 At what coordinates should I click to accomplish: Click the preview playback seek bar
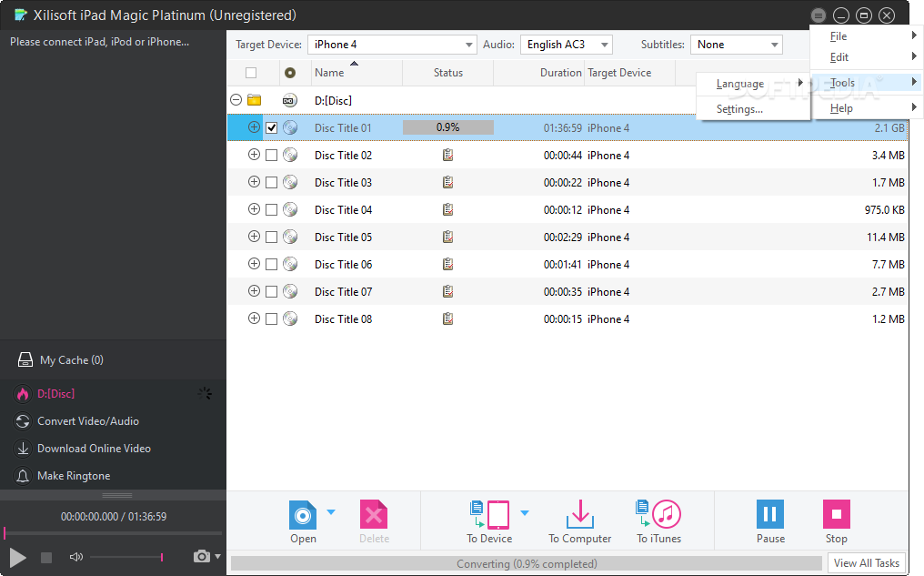tap(113, 533)
